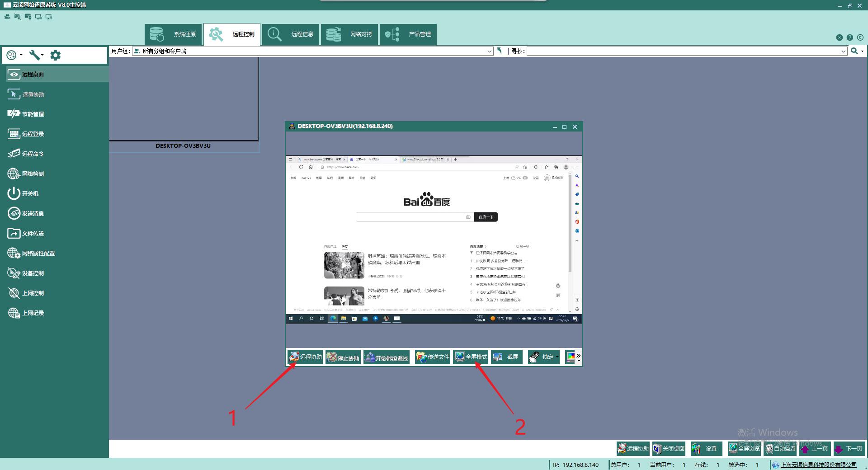Image resolution: width=868 pixels, height=470 pixels.
Task: Click 停止协助 in the remote window toolbar
Action: pos(343,357)
